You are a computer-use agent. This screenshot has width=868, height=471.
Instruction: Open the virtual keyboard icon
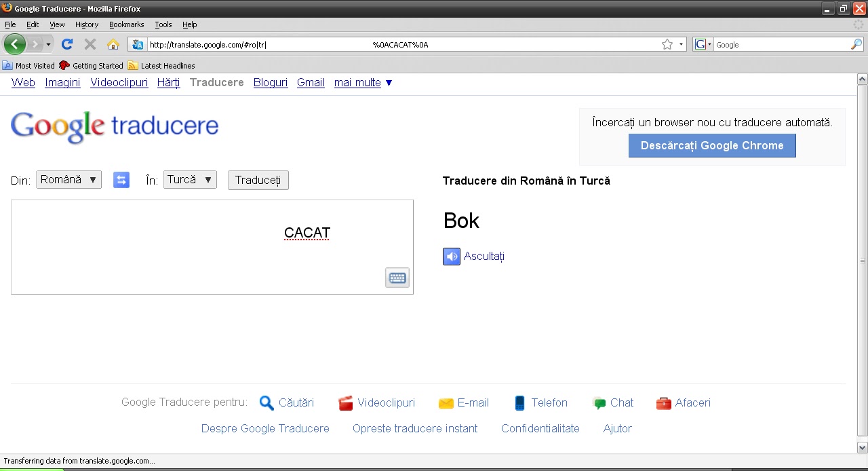tap(397, 278)
